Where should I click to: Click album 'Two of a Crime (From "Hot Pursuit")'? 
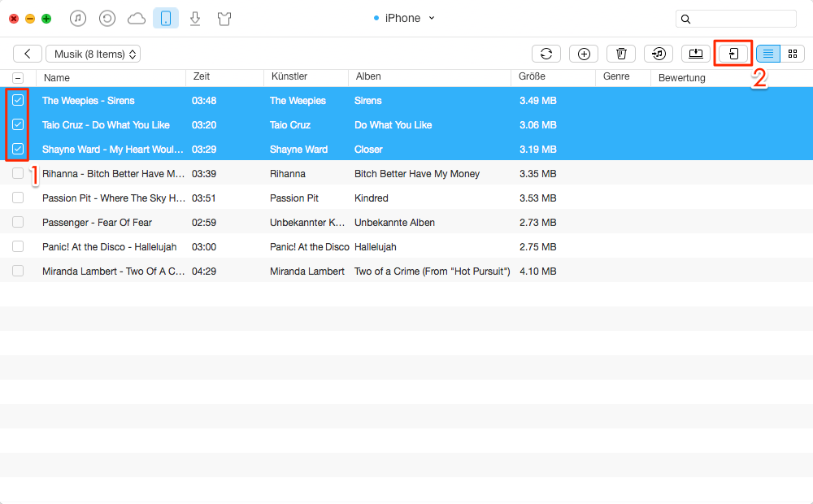tap(432, 272)
